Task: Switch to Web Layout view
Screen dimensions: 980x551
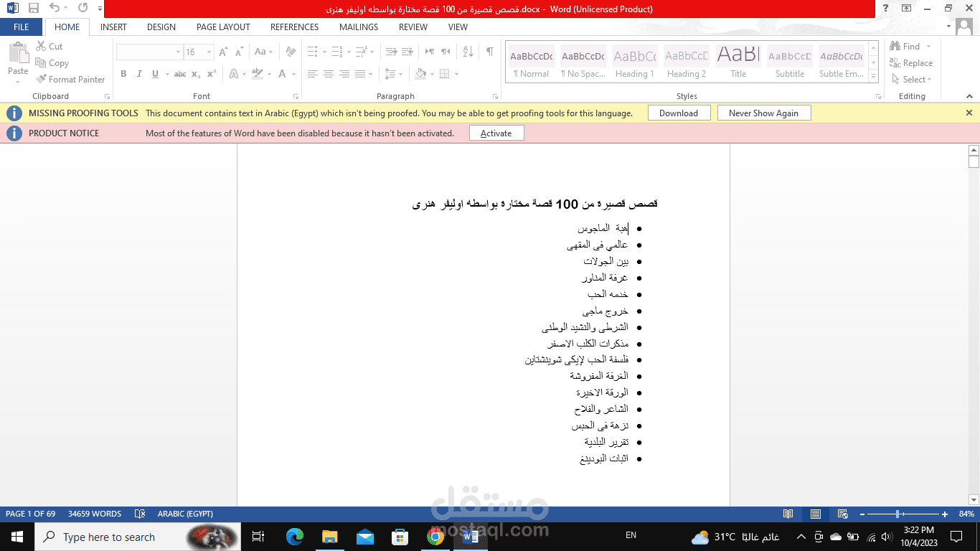Action: (843, 514)
